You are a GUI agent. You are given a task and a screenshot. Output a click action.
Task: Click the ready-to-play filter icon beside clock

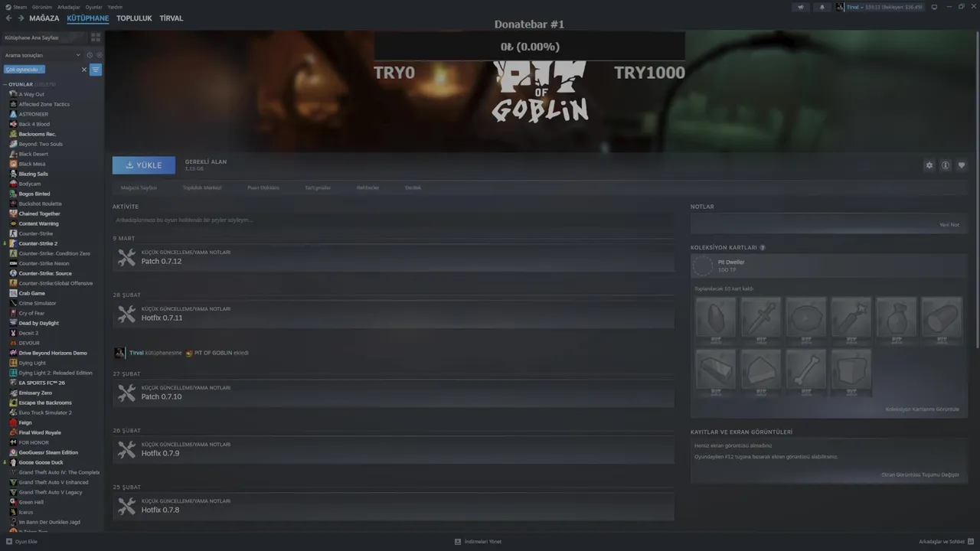click(x=99, y=55)
